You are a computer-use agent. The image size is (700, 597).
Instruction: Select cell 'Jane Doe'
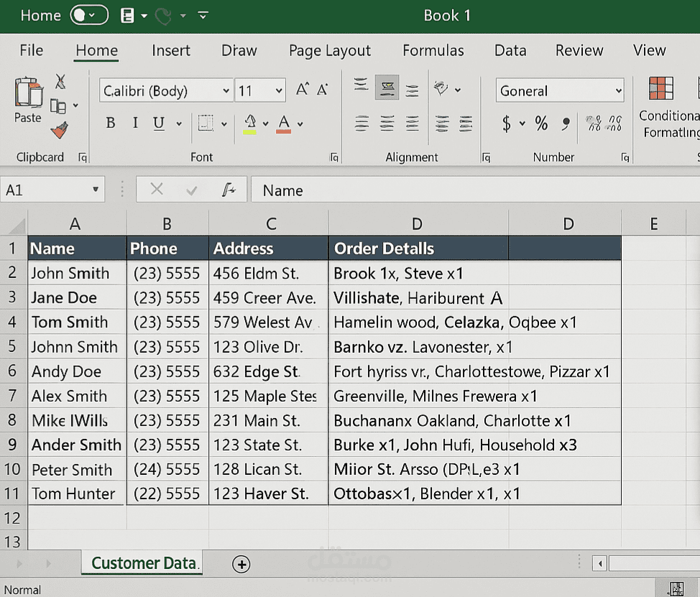(77, 297)
